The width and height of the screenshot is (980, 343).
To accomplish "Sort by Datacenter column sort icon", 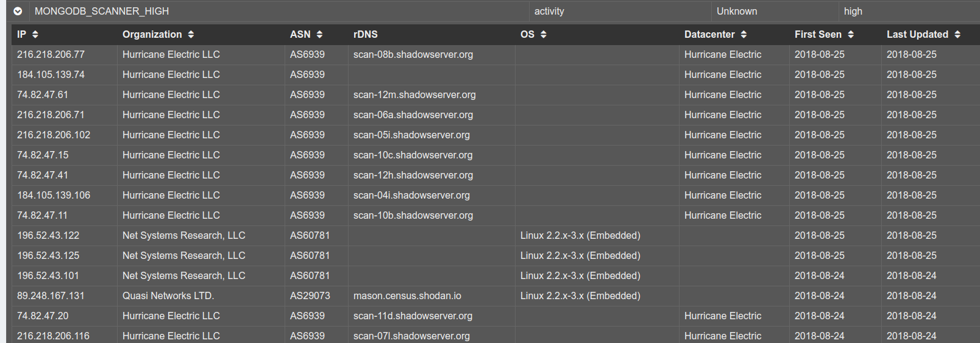I will (x=744, y=34).
